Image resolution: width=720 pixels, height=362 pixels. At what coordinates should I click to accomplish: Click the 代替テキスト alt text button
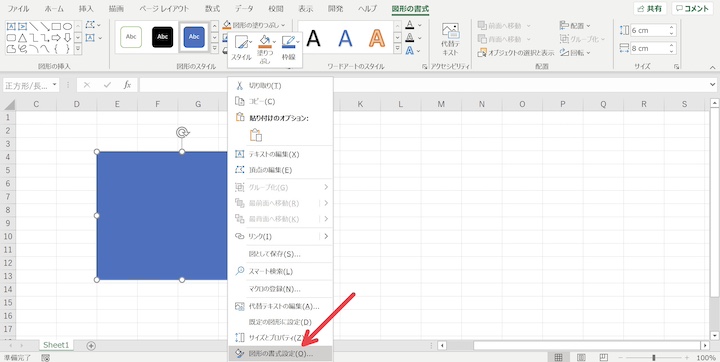pos(450,39)
